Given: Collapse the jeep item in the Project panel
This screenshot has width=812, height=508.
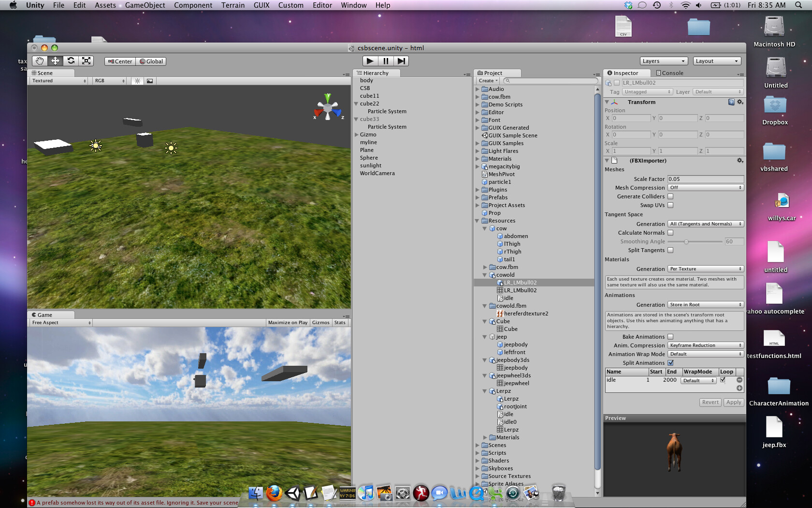Looking at the screenshot, I should 485,337.
